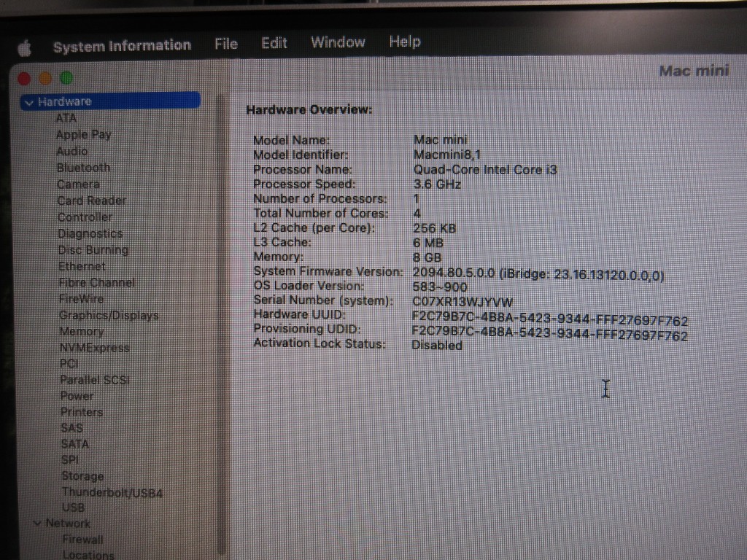747x560 pixels.
Task: Open the Help menu
Action: click(404, 42)
